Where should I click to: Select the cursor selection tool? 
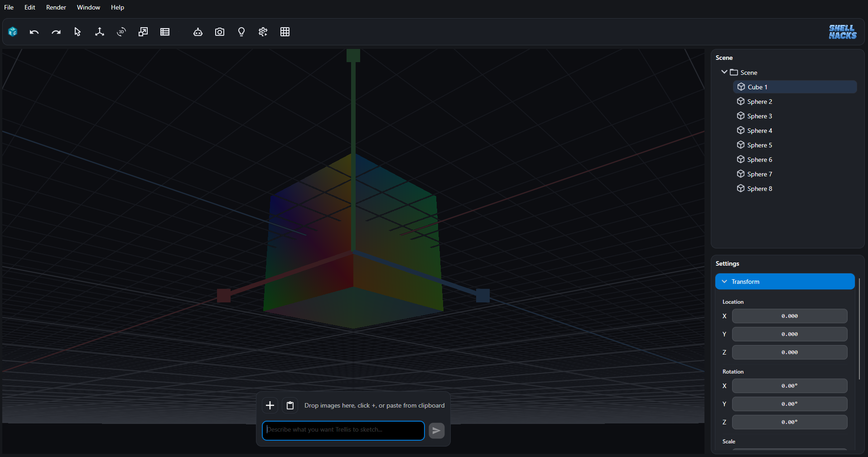tap(77, 32)
